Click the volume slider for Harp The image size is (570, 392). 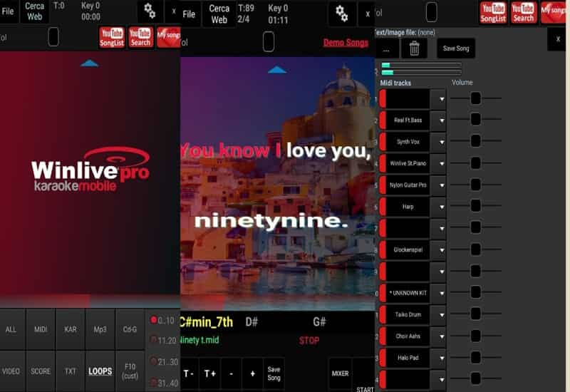475,206
